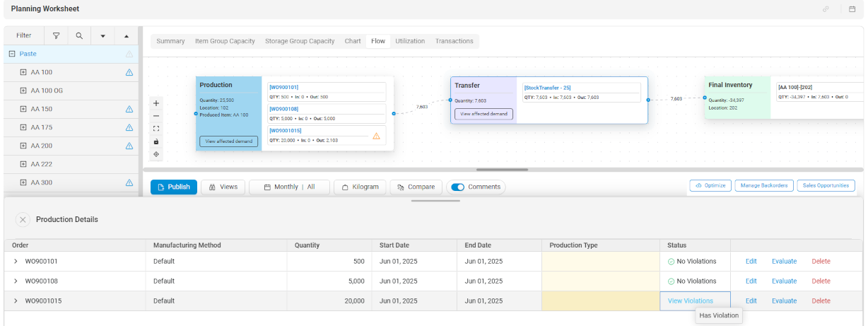Close the Production Details panel

coord(23,219)
